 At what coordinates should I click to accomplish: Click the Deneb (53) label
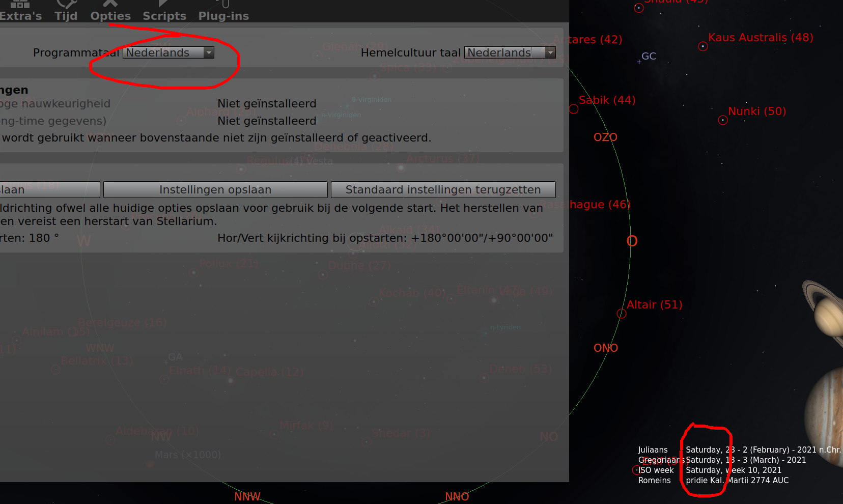pos(521,369)
